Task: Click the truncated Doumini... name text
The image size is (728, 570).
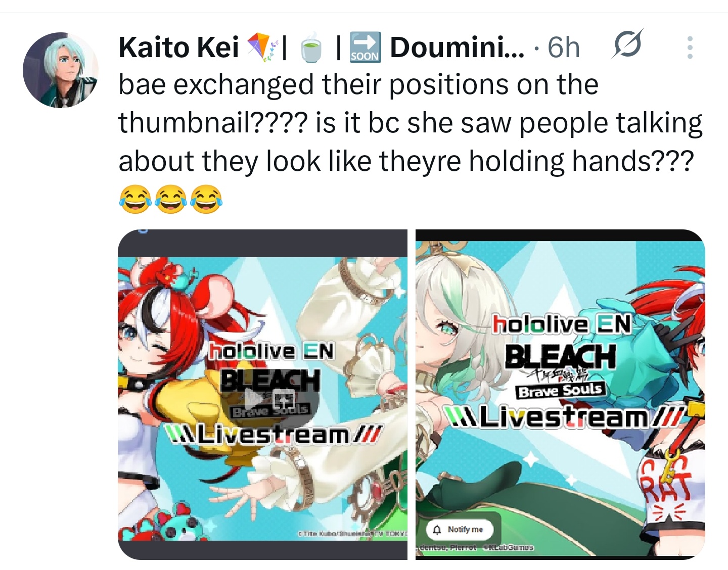Action: pyautogui.click(x=457, y=47)
